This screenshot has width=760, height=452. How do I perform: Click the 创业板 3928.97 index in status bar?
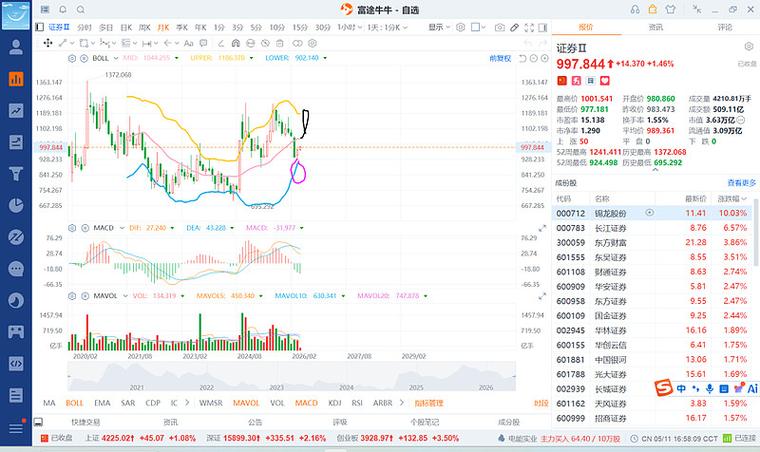[397, 438]
